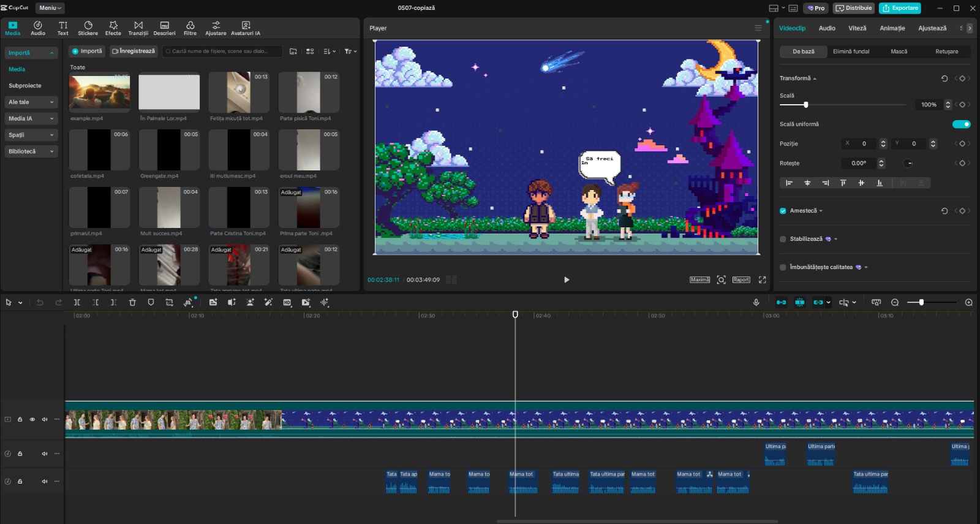Click the Înregistrează button
Image resolution: width=980 pixels, height=524 pixels.
click(133, 51)
